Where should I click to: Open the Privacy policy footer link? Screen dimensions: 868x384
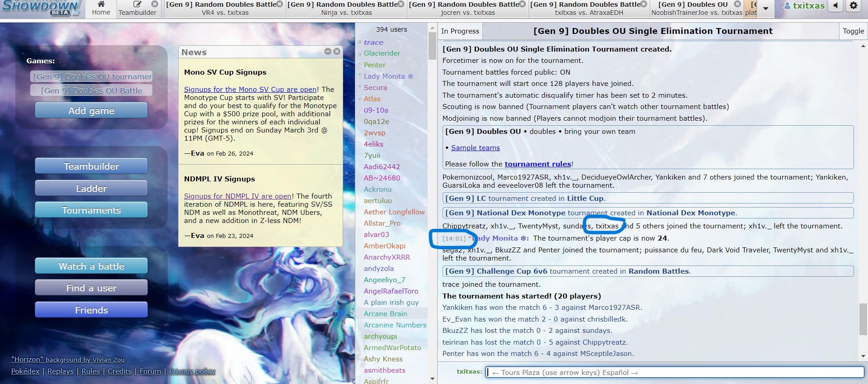192,371
